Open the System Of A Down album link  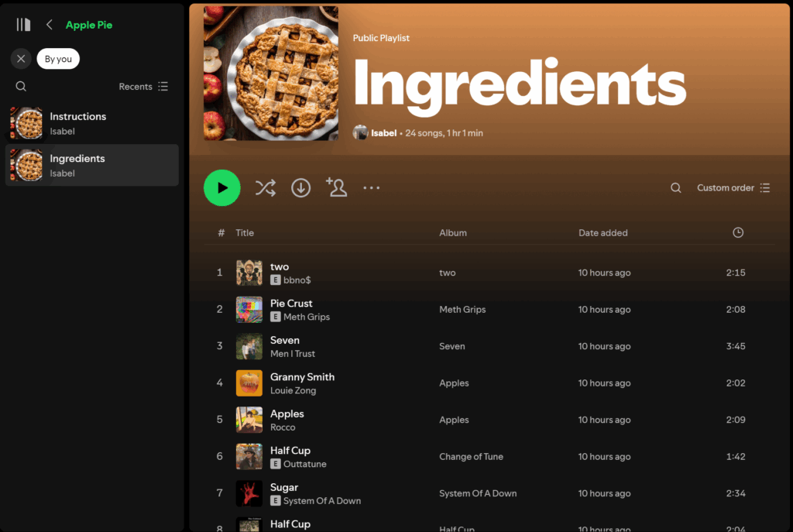point(477,493)
